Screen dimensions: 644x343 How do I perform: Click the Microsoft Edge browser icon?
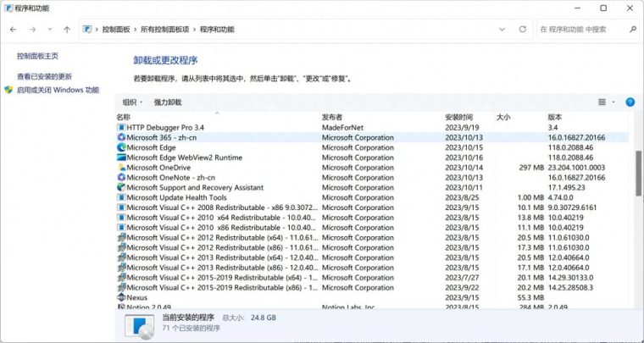[121, 147]
